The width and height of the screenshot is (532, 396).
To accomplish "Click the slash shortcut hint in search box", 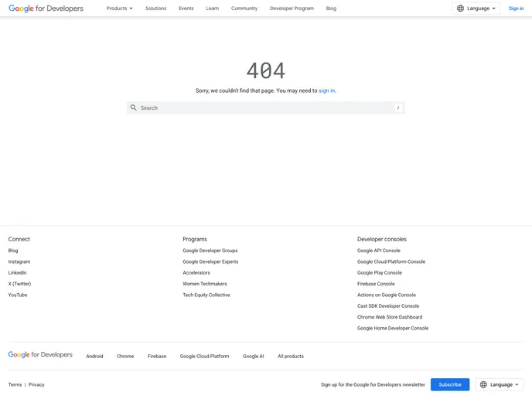I will tap(398, 108).
